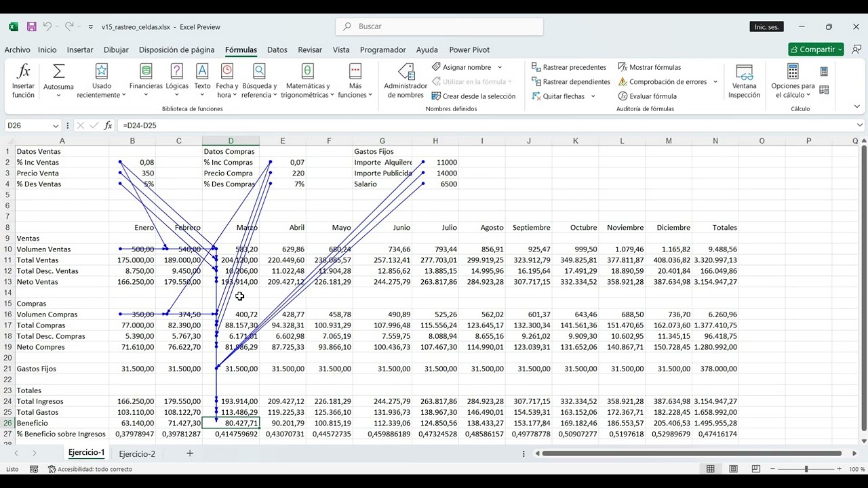Open Matemáticas y trigonométricas functions
This screenshot has height=488, width=868.
307,81
